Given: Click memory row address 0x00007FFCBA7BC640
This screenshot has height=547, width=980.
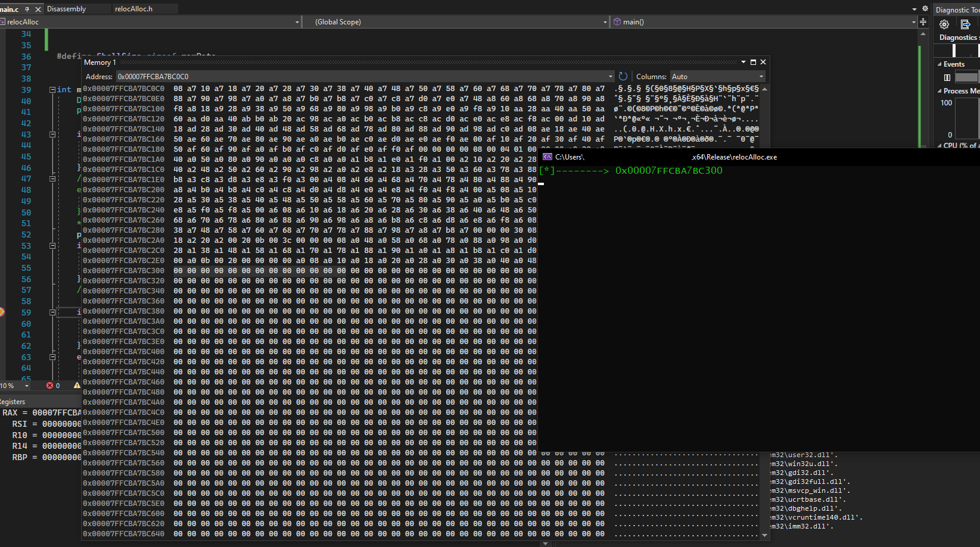Looking at the screenshot, I should point(123,533).
